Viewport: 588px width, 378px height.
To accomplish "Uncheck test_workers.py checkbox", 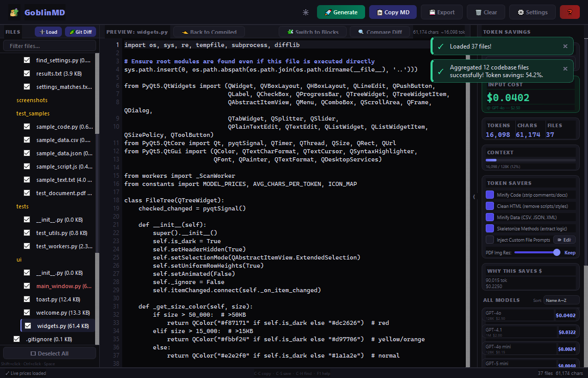I will click(x=27, y=246).
